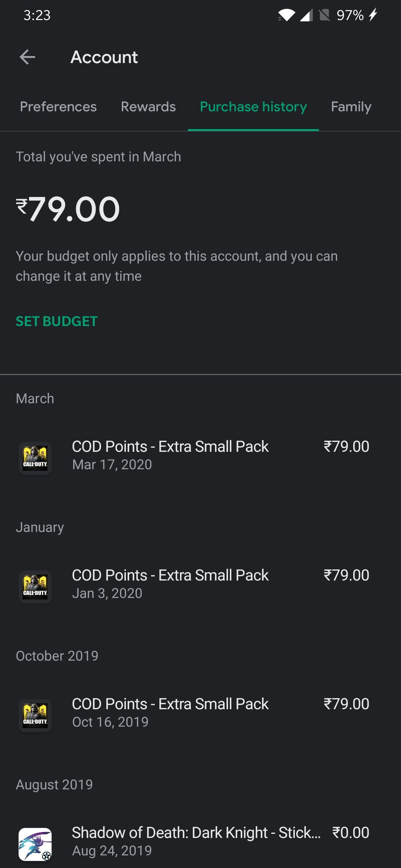The width and height of the screenshot is (401, 868).
Task: Switch to the Rewards tab
Action: (x=148, y=107)
